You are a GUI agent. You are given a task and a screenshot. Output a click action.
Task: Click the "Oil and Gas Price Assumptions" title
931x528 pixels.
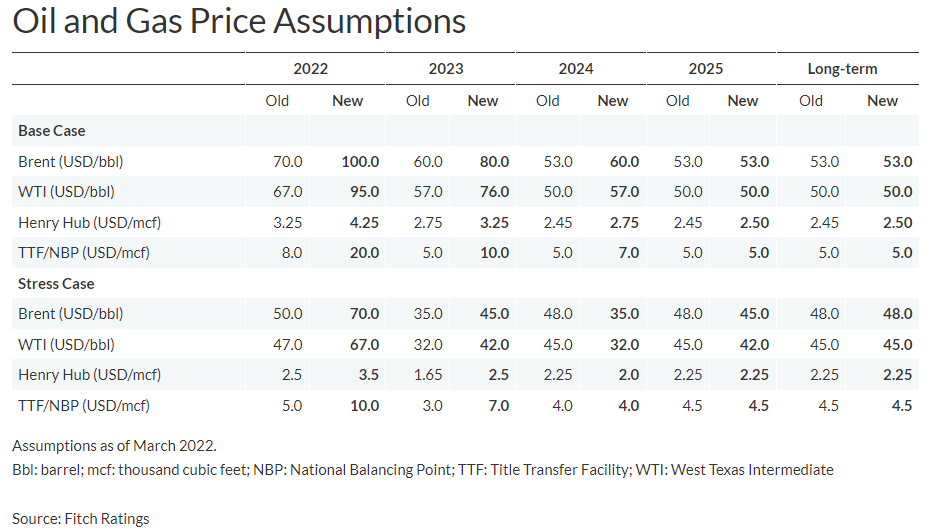[x=239, y=21]
